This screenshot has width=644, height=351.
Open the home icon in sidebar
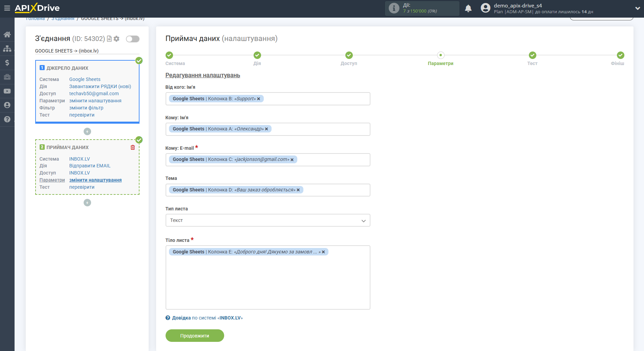7,35
